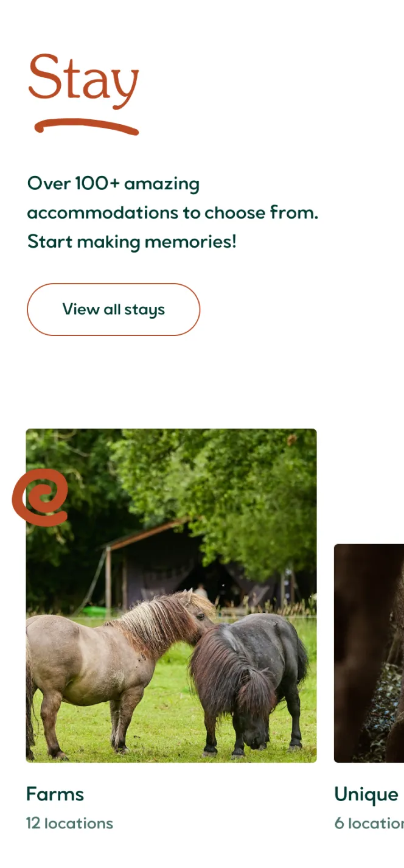404x868 pixels.
Task: Click the 12 locations label under Farms
Action: click(x=69, y=824)
